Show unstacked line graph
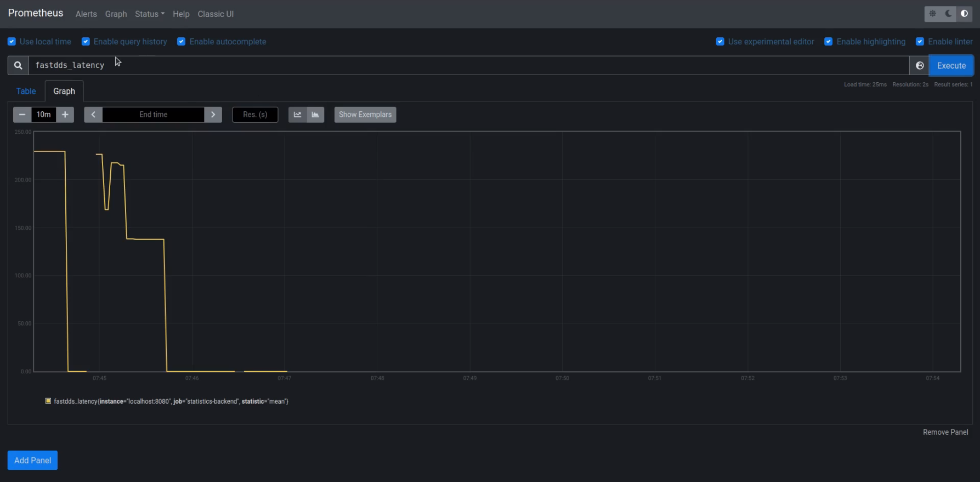The width and height of the screenshot is (980, 482). 297,115
